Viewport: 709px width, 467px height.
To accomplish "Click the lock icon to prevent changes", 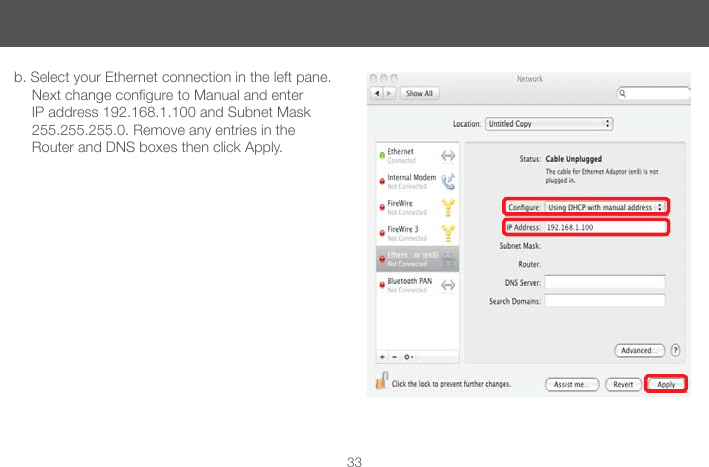I will [x=382, y=381].
